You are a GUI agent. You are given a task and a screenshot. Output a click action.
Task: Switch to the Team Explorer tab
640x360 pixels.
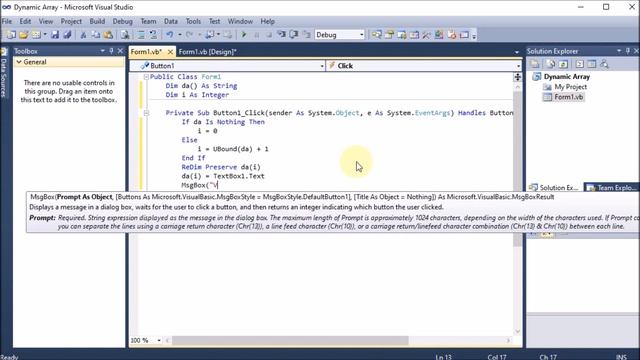coord(612,188)
